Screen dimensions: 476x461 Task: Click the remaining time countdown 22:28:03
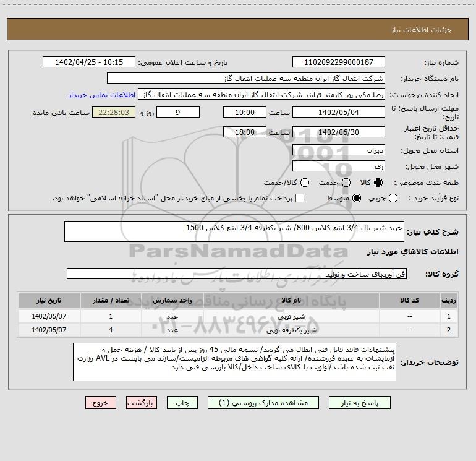(114, 112)
